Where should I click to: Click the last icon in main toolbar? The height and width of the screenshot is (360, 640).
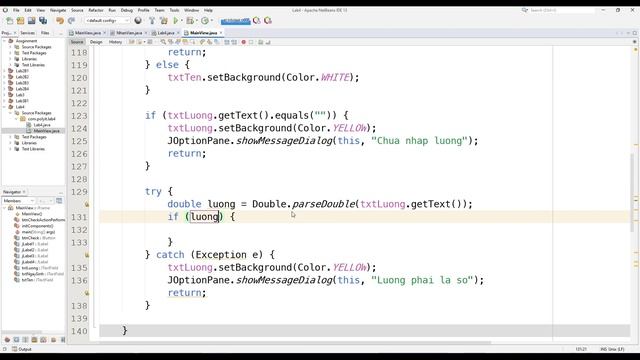(268, 20)
